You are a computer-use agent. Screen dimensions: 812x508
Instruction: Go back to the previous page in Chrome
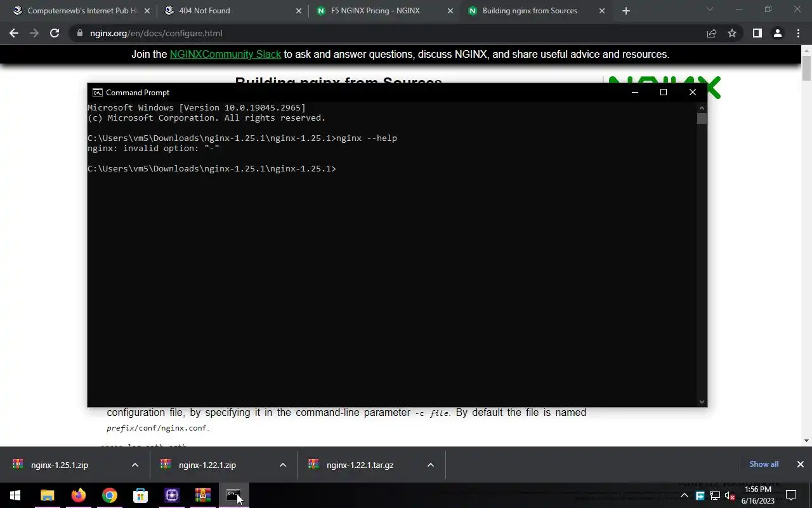pos(14,33)
